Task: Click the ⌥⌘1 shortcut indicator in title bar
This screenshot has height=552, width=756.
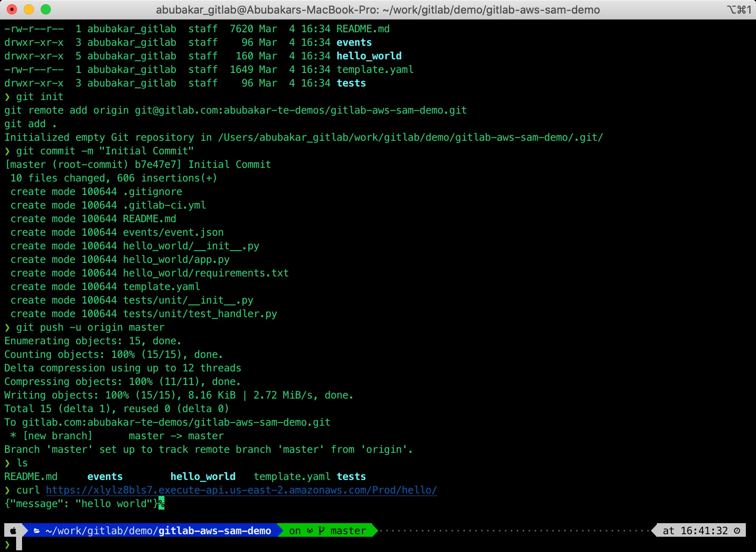Action: 739,10
